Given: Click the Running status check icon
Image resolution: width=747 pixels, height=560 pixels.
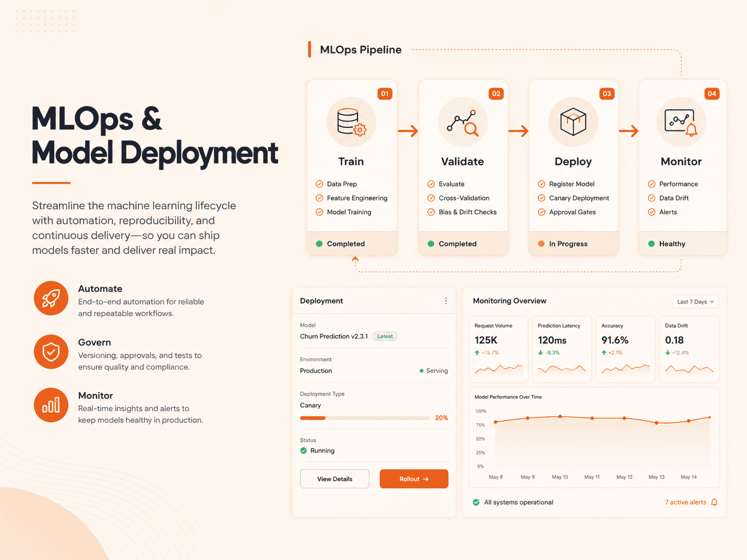Looking at the screenshot, I should (x=304, y=451).
